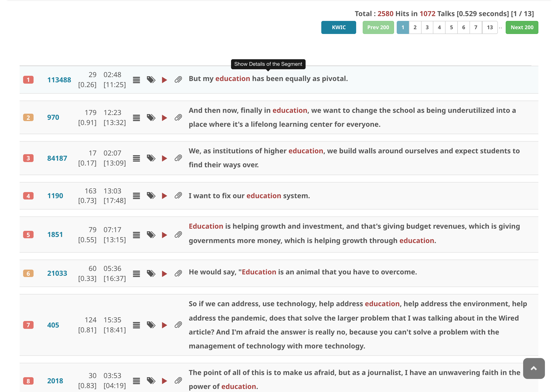Viewport: 558px width, 392px height.
Task: Play the segment for talk 113488
Action: click(164, 80)
